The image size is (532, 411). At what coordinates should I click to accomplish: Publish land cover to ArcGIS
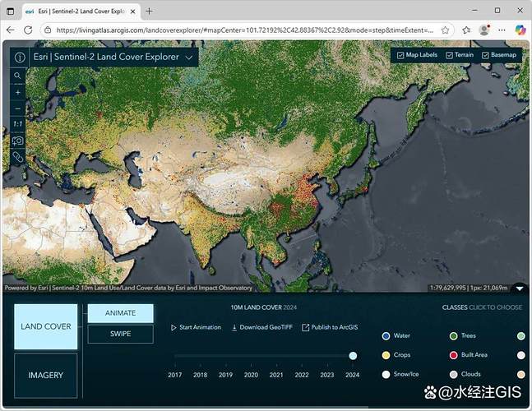[330, 327]
